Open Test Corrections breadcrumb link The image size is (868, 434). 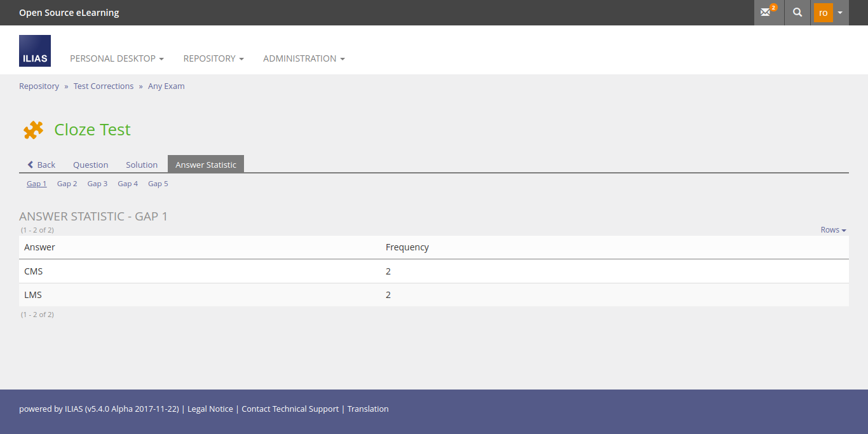104,86
